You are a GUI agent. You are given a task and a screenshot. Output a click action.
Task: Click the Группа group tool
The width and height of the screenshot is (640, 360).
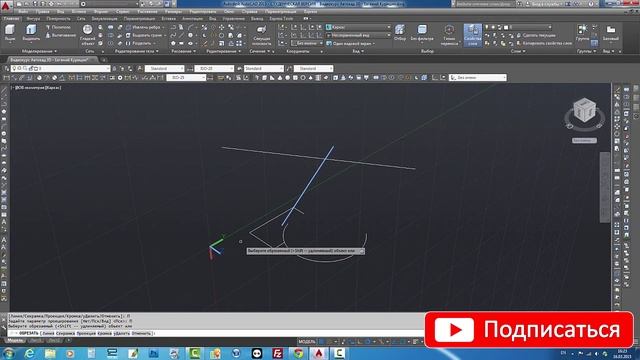(x=582, y=33)
